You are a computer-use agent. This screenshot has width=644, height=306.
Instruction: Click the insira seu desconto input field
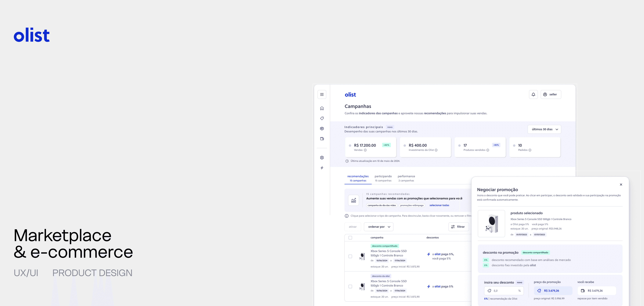tap(504, 291)
